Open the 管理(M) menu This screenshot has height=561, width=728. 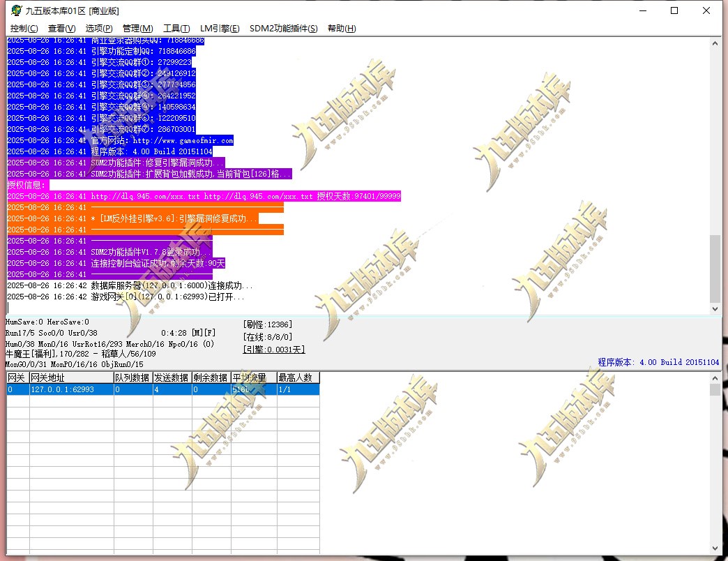pyautogui.click(x=138, y=29)
